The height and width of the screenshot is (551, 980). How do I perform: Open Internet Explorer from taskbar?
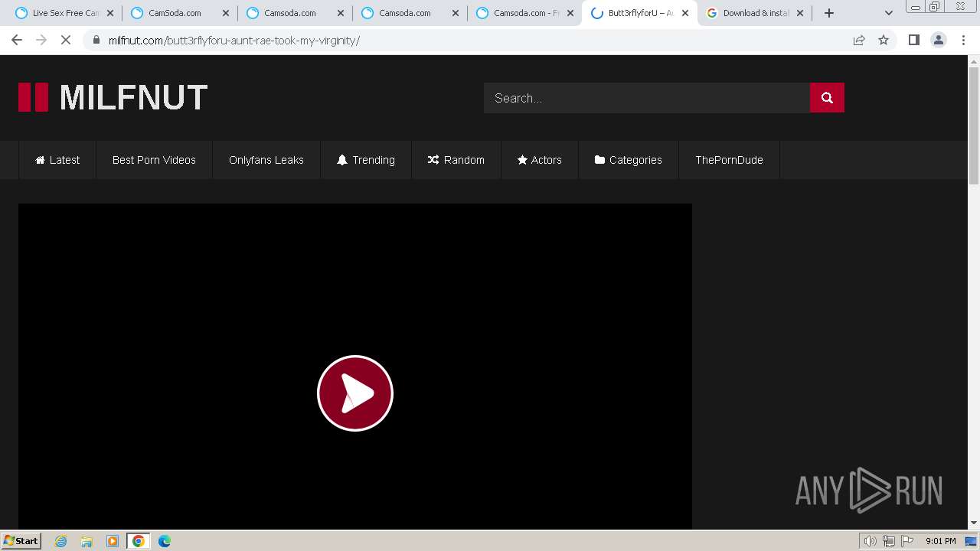click(x=61, y=541)
